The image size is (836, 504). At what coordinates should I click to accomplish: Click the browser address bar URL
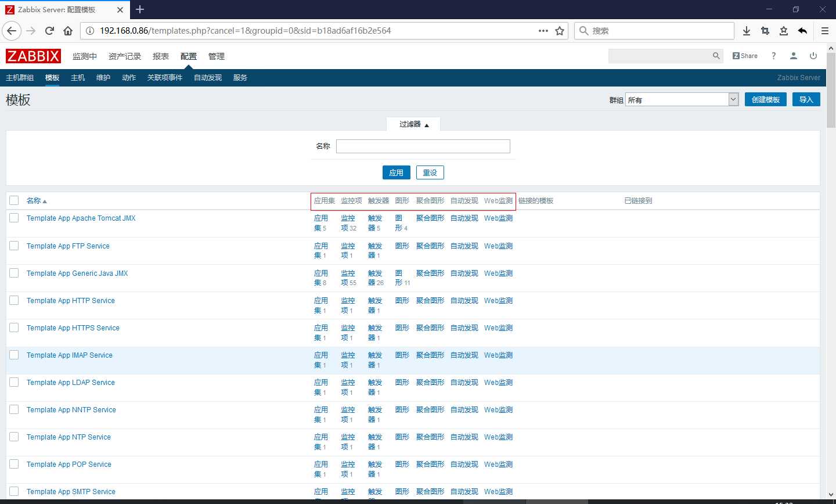(245, 31)
